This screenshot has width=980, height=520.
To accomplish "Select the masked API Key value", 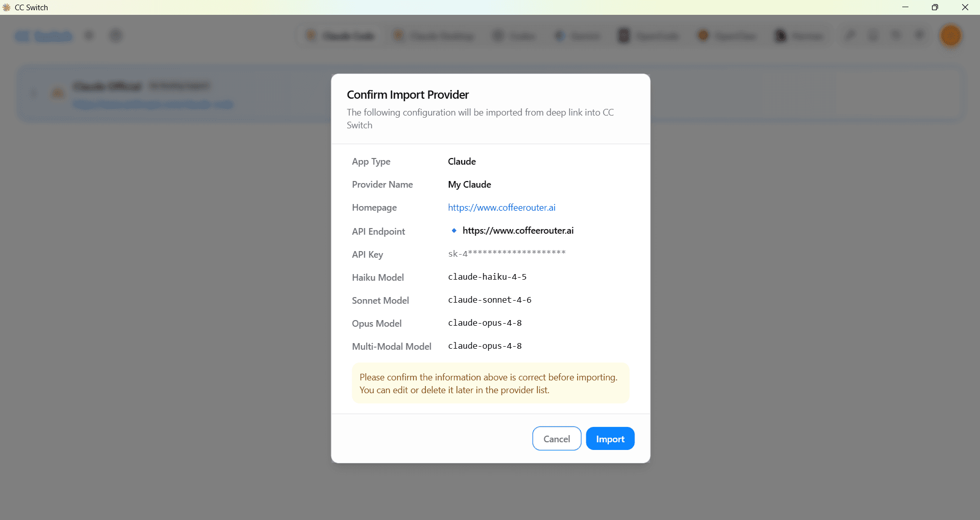I will [x=507, y=254].
